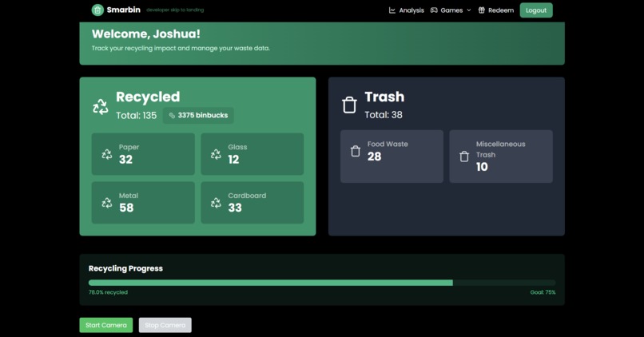Screen dimensions: 644x337
Task: Open the Games menu
Action: pos(451,10)
